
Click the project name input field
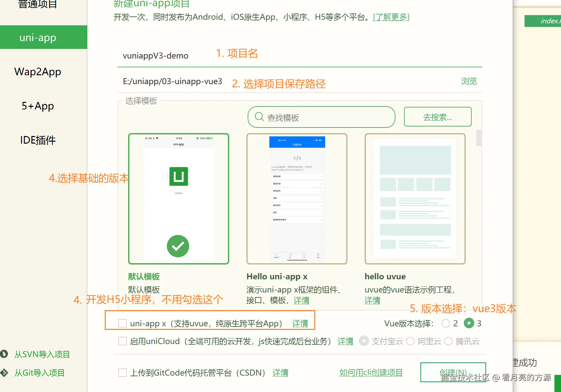[300, 56]
